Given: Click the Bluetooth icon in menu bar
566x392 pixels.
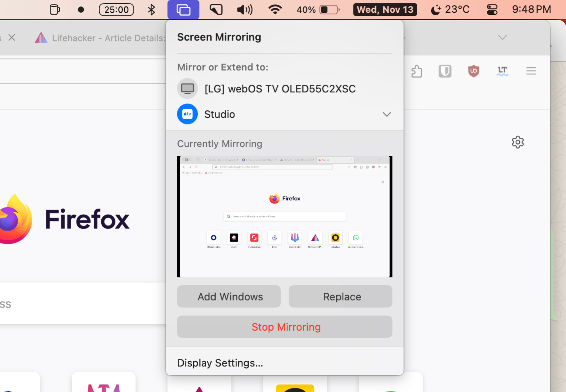Looking at the screenshot, I should click(x=151, y=10).
